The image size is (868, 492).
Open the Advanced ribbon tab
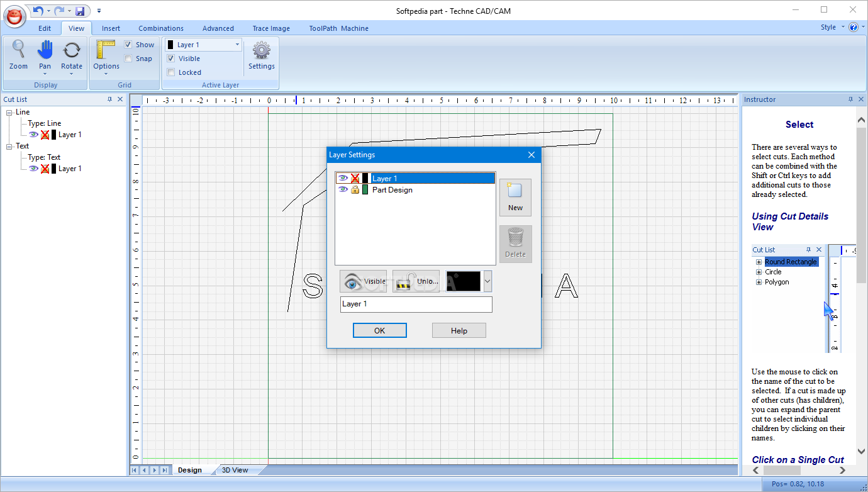(x=218, y=28)
